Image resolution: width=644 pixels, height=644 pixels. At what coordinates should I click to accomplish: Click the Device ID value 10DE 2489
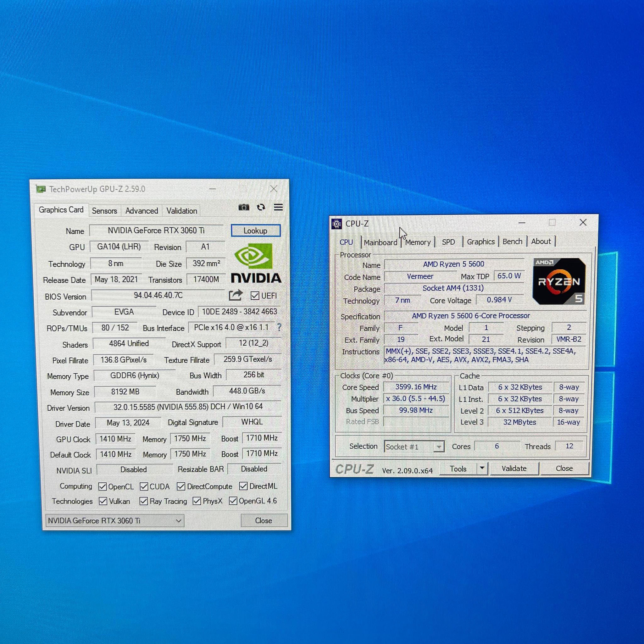pos(239,312)
